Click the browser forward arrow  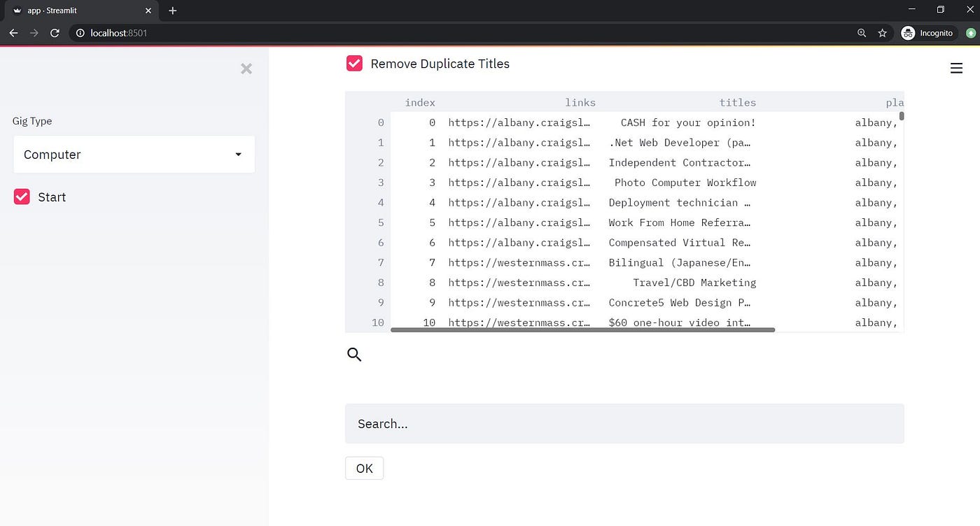tap(34, 33)
